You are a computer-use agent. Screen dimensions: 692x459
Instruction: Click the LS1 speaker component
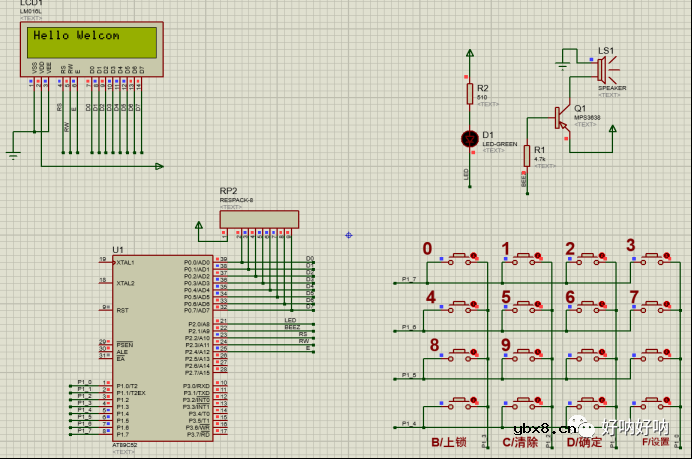point(603,71)
